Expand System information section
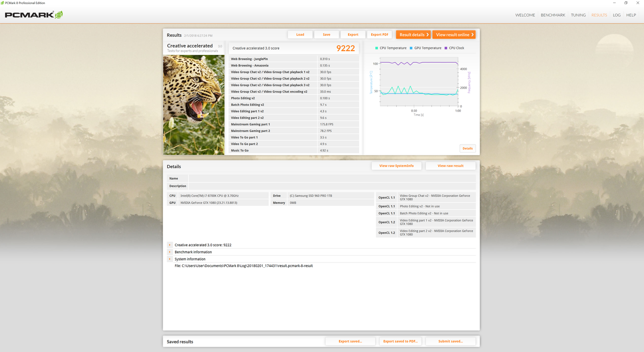The width and height of the screenshot is (644, 352). pos(170,259)
